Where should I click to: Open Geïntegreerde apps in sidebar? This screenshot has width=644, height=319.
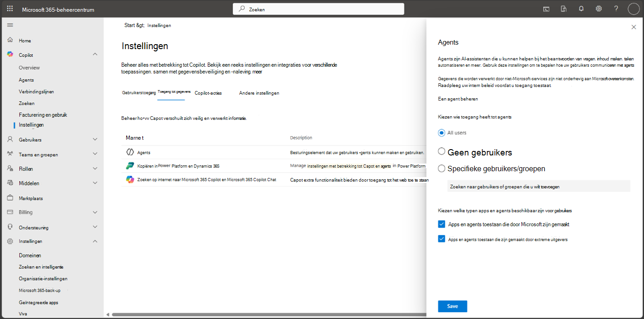coord(38,302)
